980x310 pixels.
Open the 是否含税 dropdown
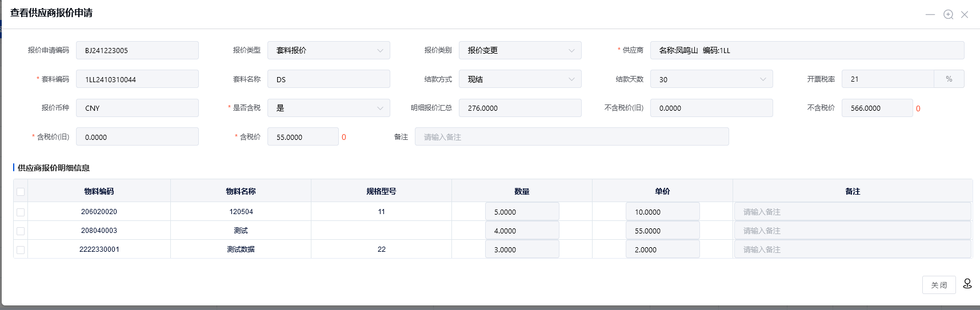329,108
